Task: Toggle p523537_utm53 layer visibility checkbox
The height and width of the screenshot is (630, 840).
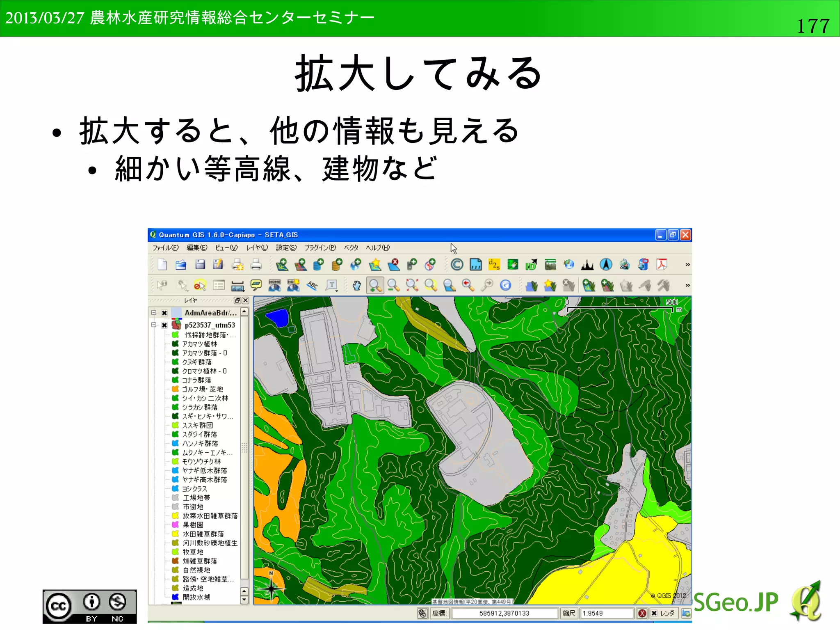Action: (164, 325)
